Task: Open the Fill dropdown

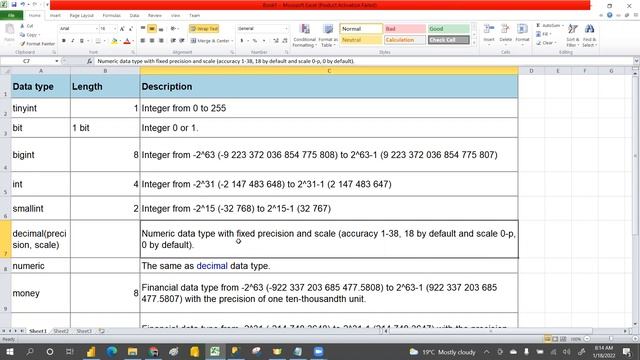Action: tap(544, 34)
